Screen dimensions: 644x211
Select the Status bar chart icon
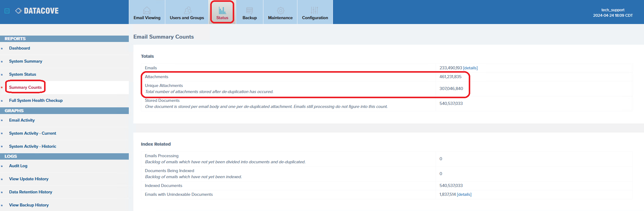click(x=222, y=11)
